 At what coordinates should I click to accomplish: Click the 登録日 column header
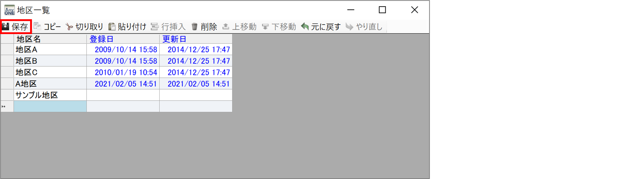(x=123, y=39)
